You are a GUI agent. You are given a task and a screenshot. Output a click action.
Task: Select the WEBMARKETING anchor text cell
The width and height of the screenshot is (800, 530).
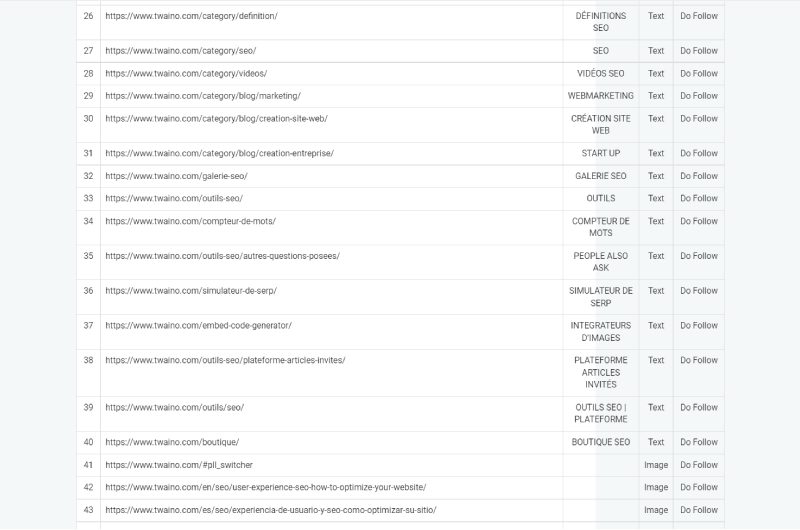(601, 96)
